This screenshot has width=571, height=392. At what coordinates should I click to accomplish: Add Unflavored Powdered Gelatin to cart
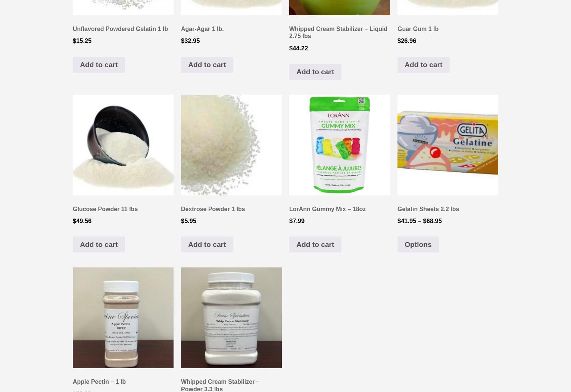(x=99, y=65)
